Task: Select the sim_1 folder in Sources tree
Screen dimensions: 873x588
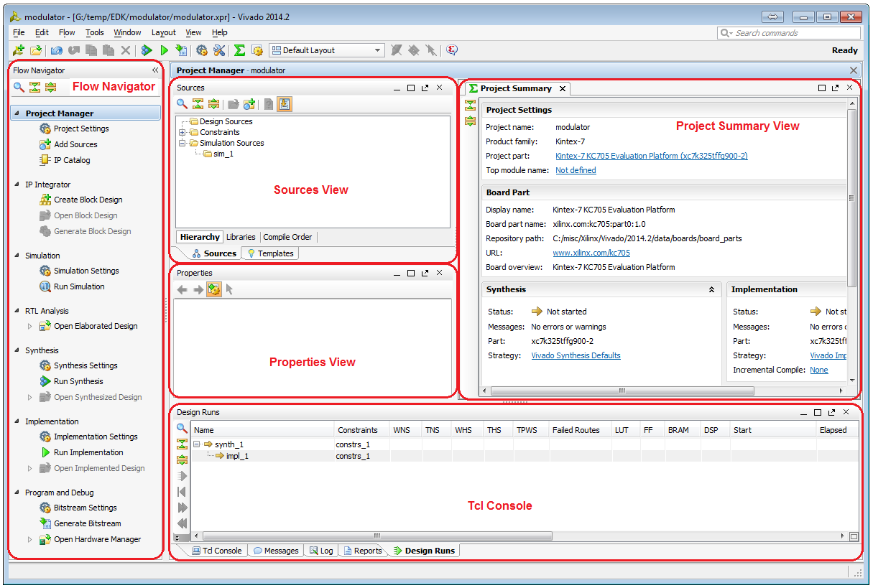Action: 218,154
